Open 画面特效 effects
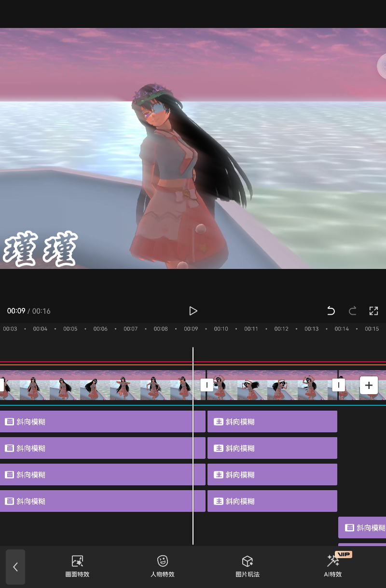Image resolution: width=386 pixels, height=588 pixels. coord(77,566)
